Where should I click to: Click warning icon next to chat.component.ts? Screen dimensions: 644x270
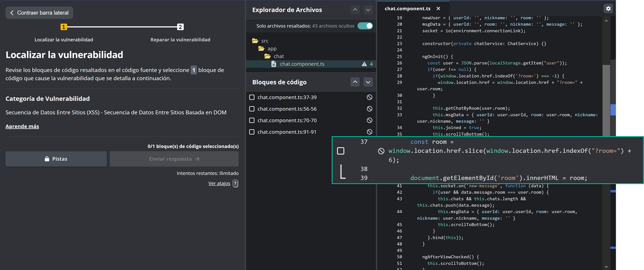click(364, 64)
